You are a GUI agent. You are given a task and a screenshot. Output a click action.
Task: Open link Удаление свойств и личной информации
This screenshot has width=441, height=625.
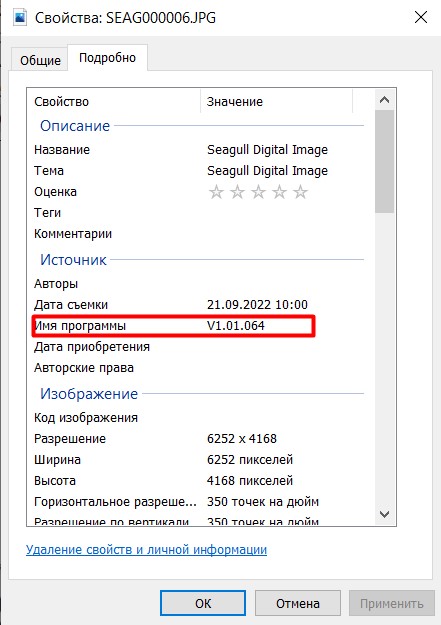coord(146,550)
